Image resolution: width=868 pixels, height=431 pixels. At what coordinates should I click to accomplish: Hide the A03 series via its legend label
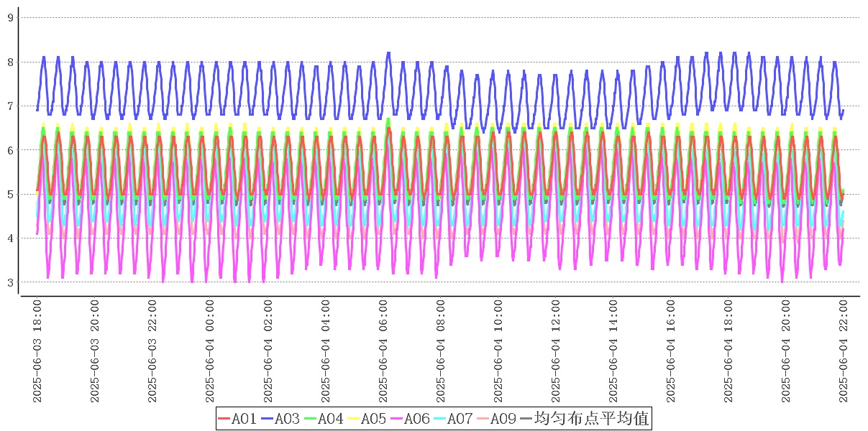point(287,418)
